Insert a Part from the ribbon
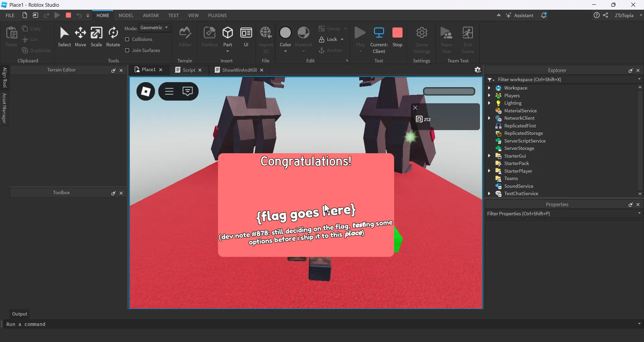Screen dimensions: 644x342 228,37
